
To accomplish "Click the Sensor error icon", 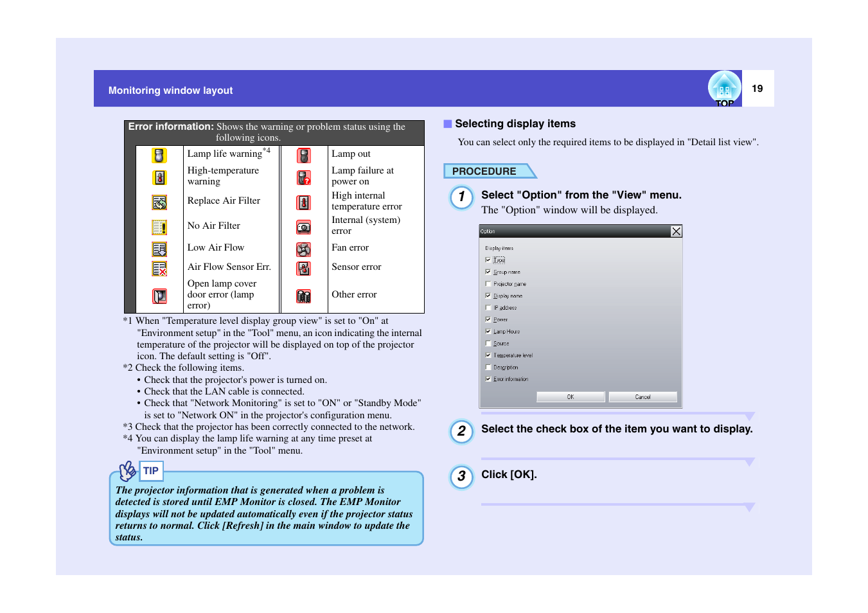I will pyautogui.click(x=304, y=269).
